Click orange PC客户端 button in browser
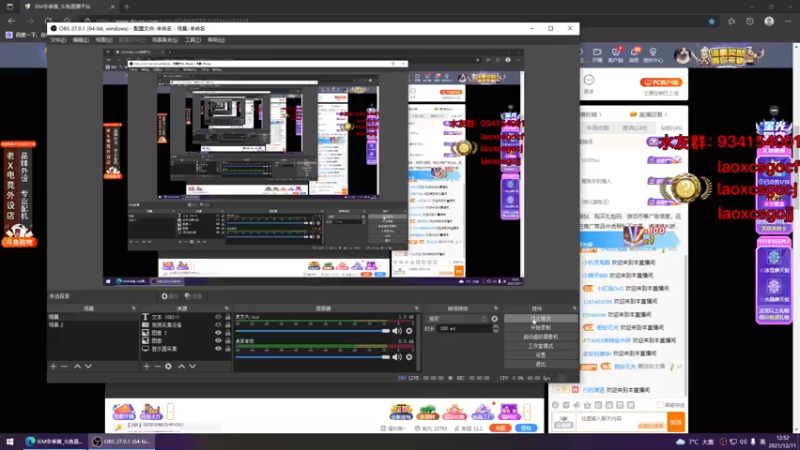The height and width of the screenshot is (450, 800). point(661,82)
